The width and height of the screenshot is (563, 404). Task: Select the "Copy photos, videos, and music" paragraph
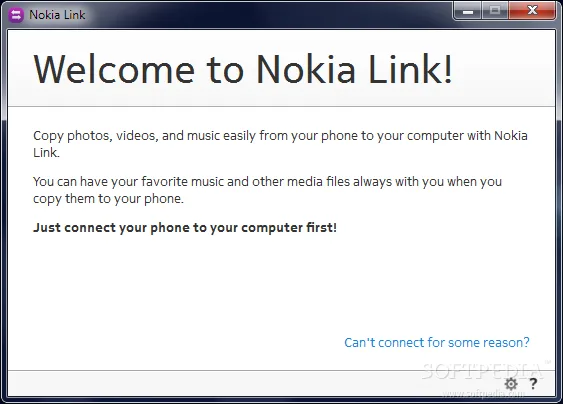(280, 144)
